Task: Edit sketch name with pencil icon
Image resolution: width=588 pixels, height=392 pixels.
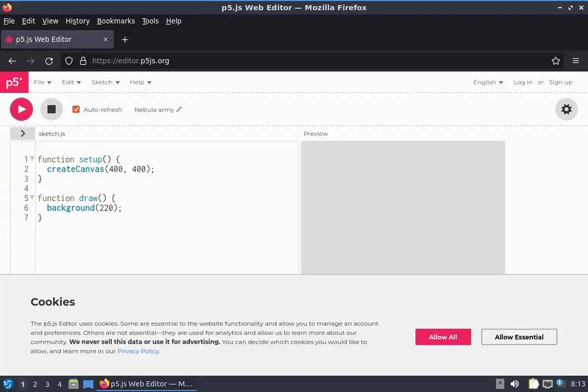Action: click(x=179, y=110)
